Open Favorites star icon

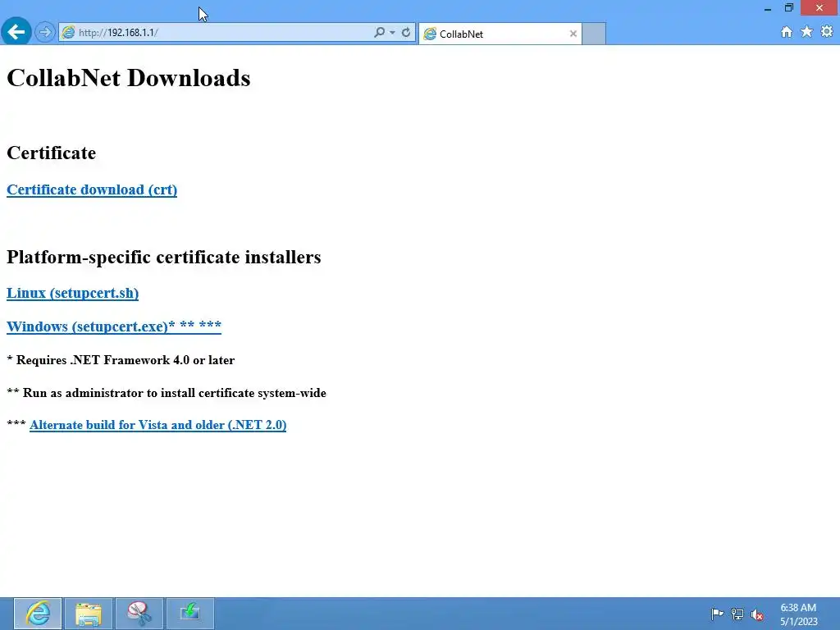click(x=806, y=32)
